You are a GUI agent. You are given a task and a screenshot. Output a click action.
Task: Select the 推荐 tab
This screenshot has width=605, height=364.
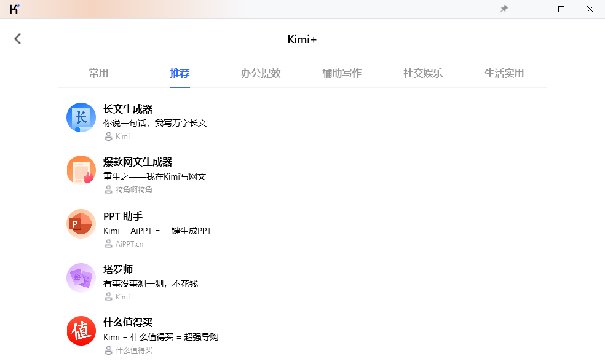pos(180,73)
